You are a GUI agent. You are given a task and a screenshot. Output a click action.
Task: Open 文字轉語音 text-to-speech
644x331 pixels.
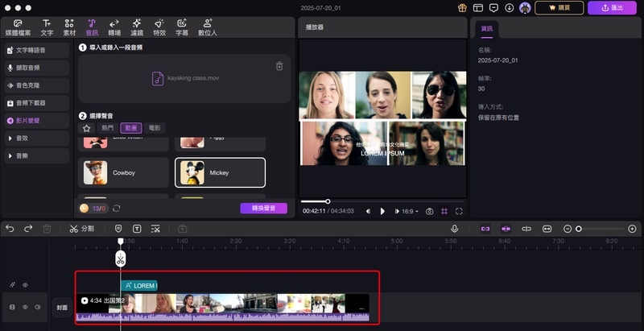click(x=37, y=50)
